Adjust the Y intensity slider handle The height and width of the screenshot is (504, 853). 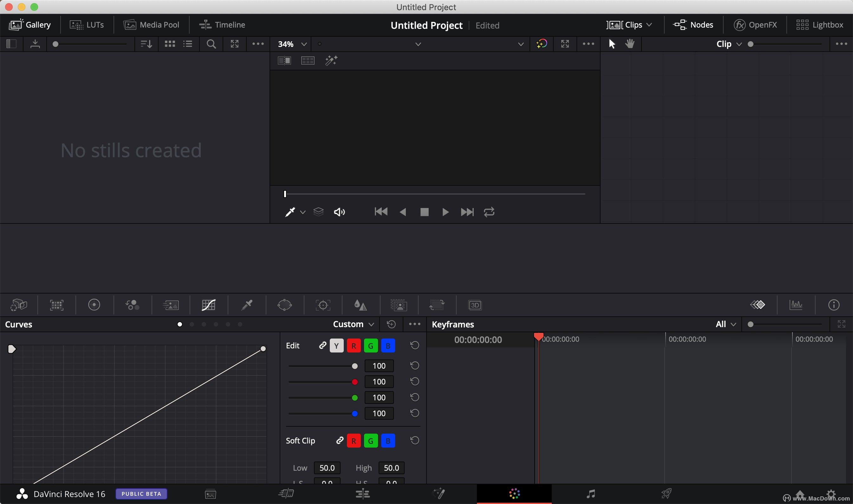355,366
